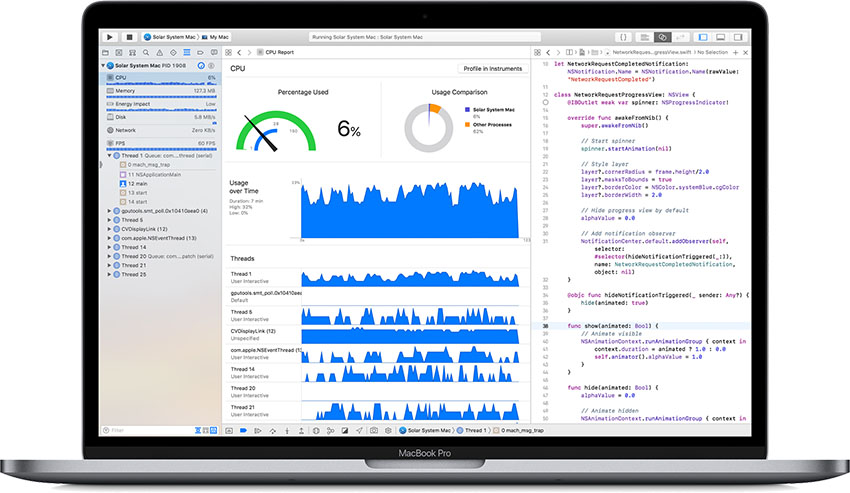Screen dimensions: 850x493
Task: Toggle the Debug area visibility
Action: click(x=720, y=37)
